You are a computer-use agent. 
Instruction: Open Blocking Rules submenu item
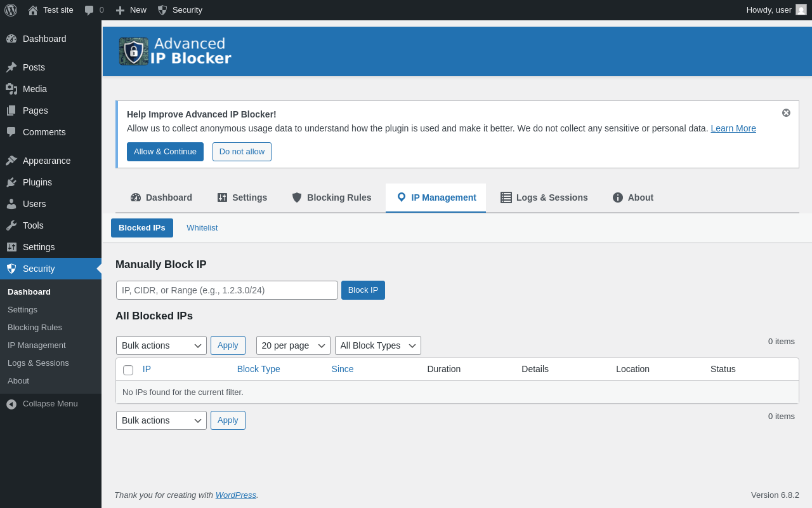(x=35, y=328)
